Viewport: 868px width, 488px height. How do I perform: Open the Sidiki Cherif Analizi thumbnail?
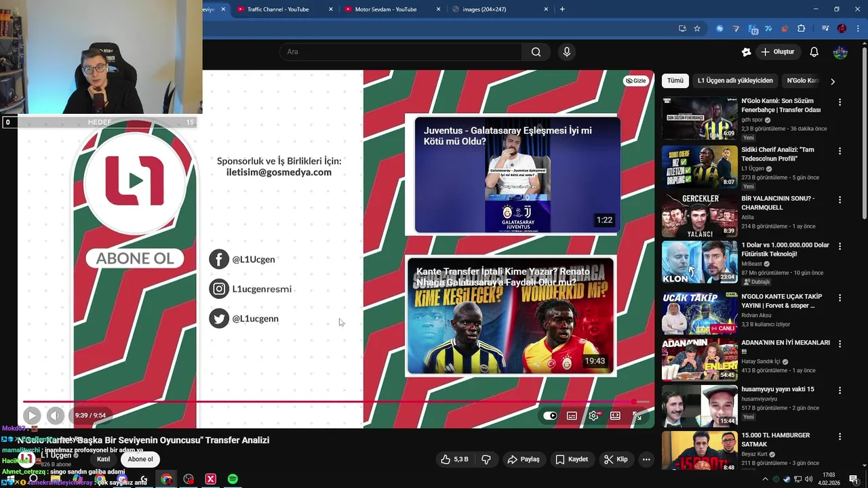coord(700,166)
